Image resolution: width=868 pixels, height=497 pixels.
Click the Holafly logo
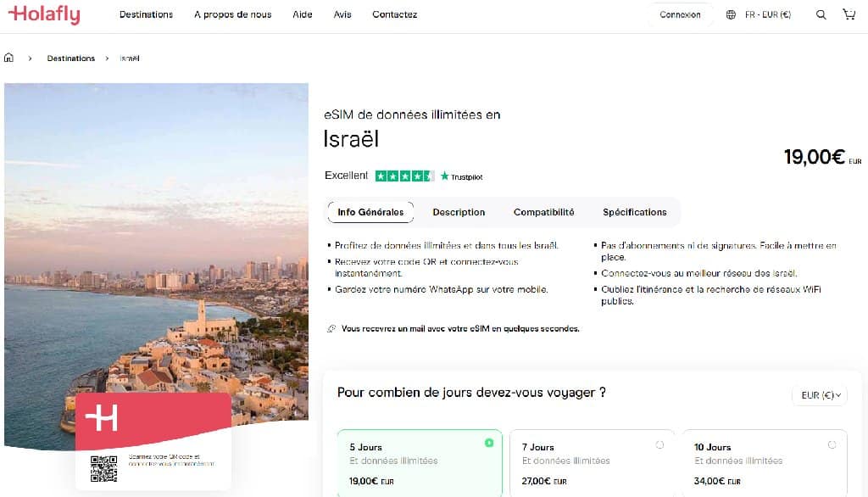click(x=44, y=14)
